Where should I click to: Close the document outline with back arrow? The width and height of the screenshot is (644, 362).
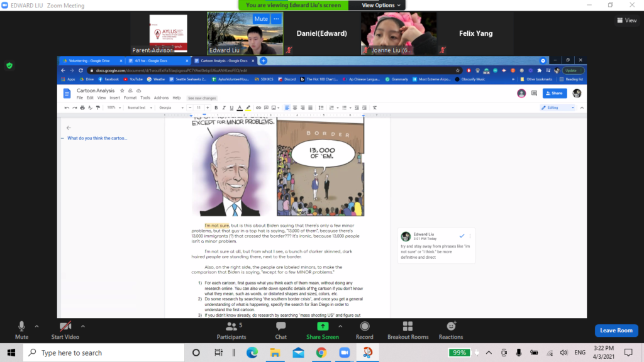click(69, 128)
